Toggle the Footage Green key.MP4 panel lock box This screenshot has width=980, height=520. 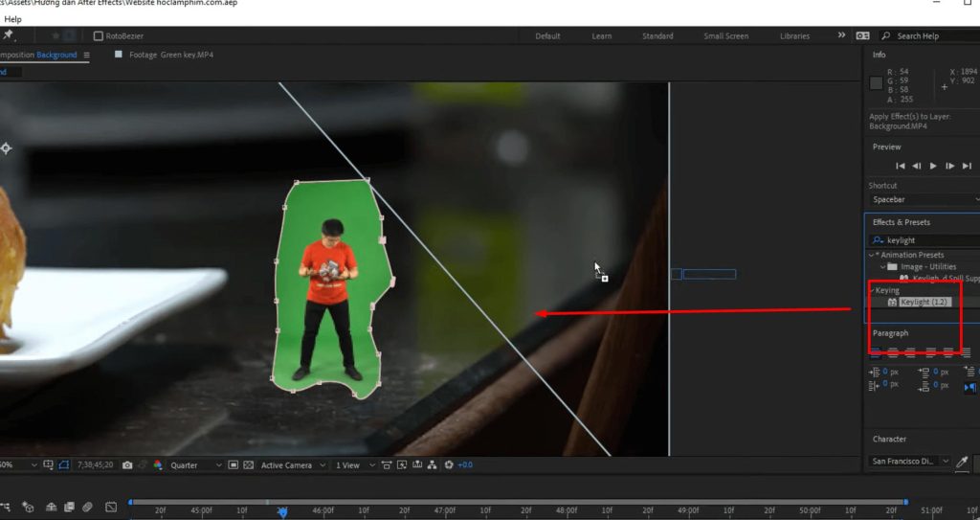click(119, 55)
